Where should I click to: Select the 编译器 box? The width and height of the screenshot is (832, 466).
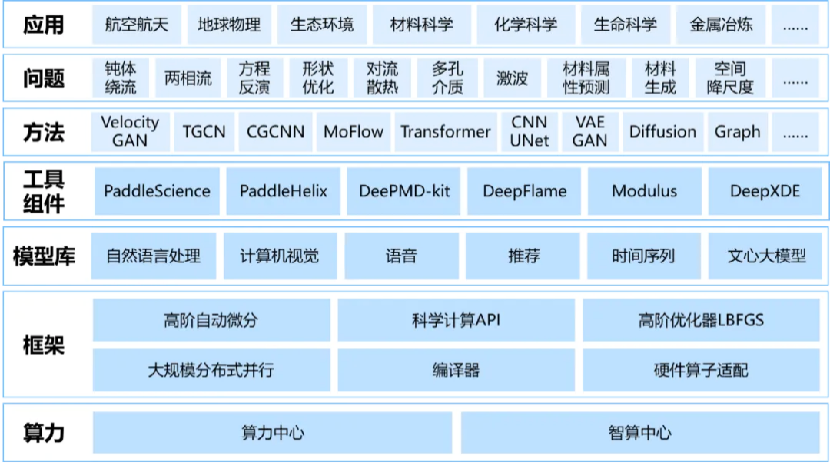click(x=456, y=370)
